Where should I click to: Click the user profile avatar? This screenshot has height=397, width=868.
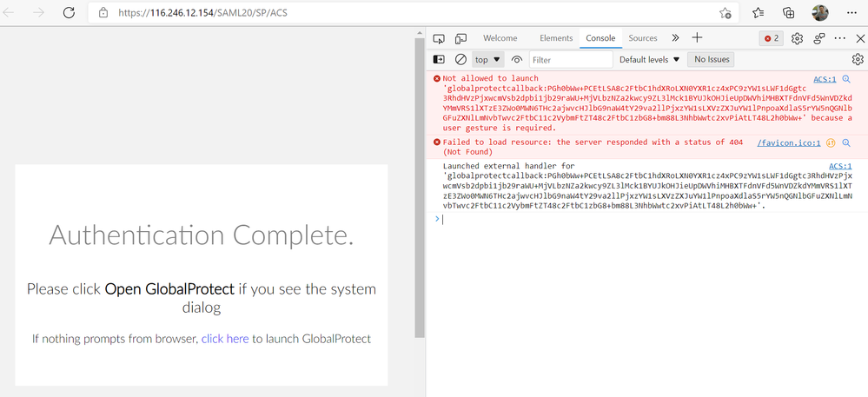click(x=820, y=13)
